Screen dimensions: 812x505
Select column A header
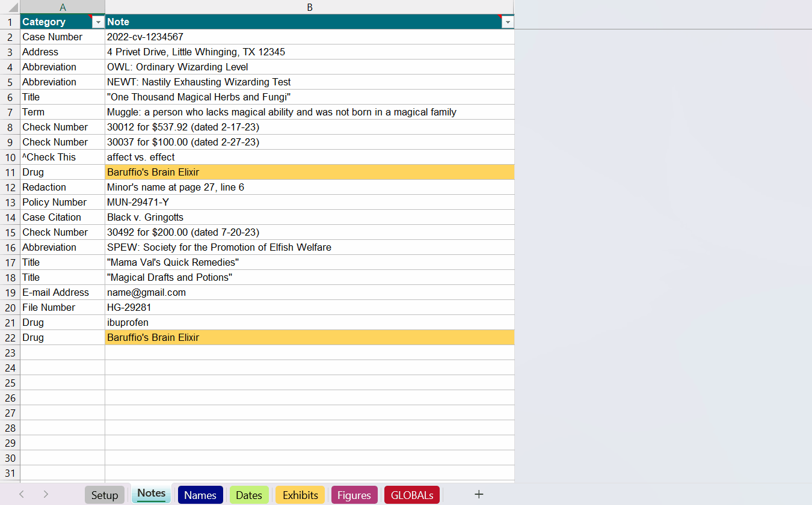[63, 7]
